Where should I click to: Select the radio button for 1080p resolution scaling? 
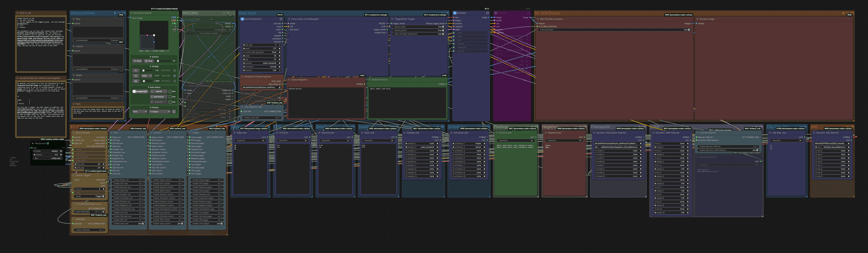pyautogui.click(x=175, y=76)
